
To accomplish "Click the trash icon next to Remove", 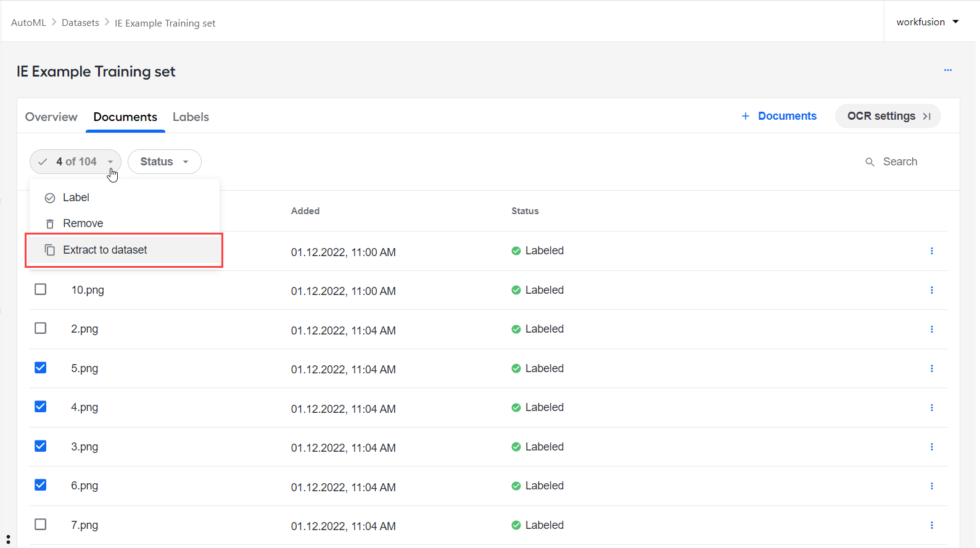I will coord(50,224).
